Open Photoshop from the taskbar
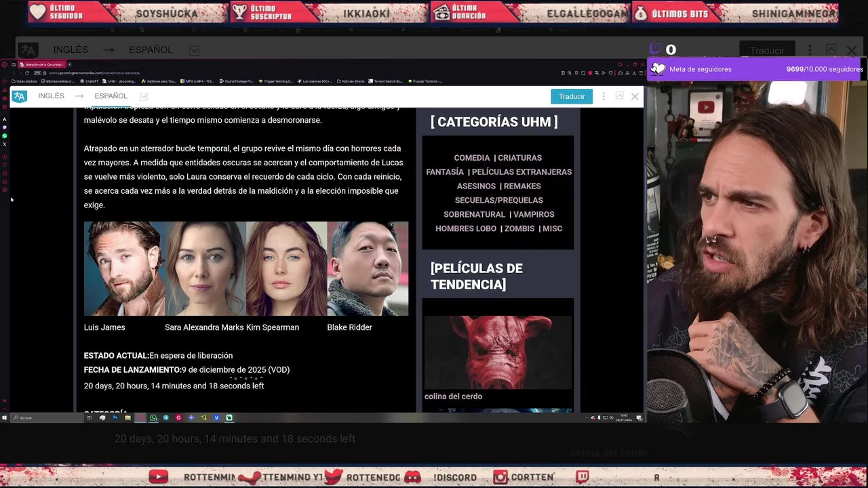 tap(115, 418)
